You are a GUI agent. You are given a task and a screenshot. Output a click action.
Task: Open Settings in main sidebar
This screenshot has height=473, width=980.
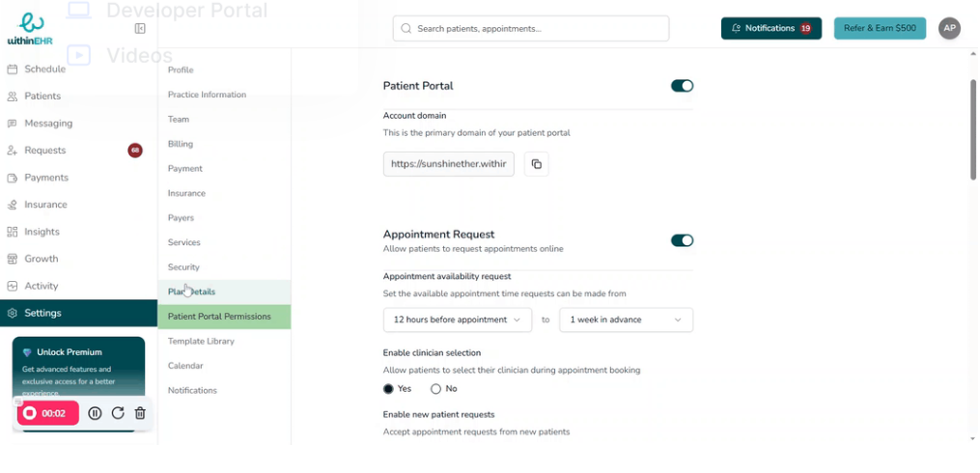tap(79, 313)
